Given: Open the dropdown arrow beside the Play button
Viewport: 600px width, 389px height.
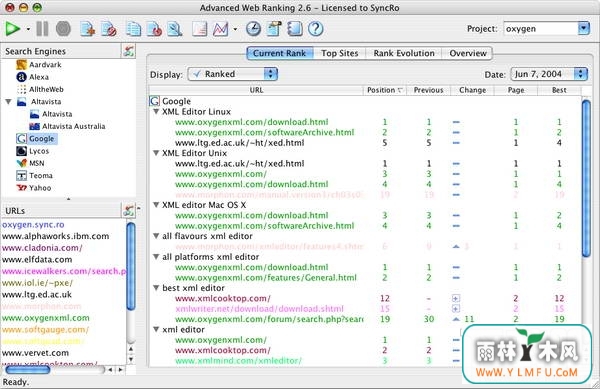Looking at the screenshot, I should (28, 29).
